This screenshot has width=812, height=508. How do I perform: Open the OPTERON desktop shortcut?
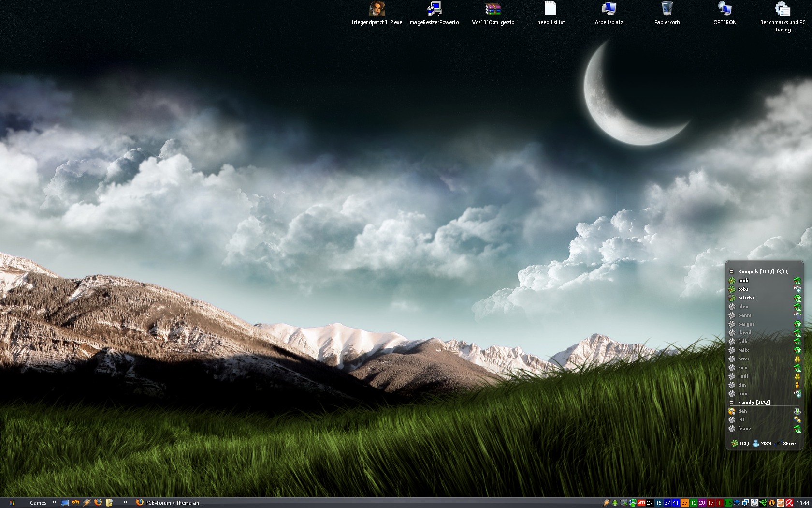(x=725, y=10)
